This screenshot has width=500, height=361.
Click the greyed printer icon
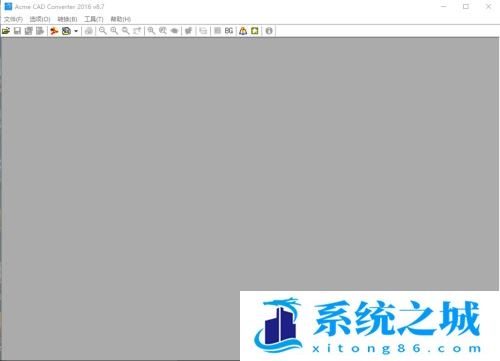coord(89,31)
